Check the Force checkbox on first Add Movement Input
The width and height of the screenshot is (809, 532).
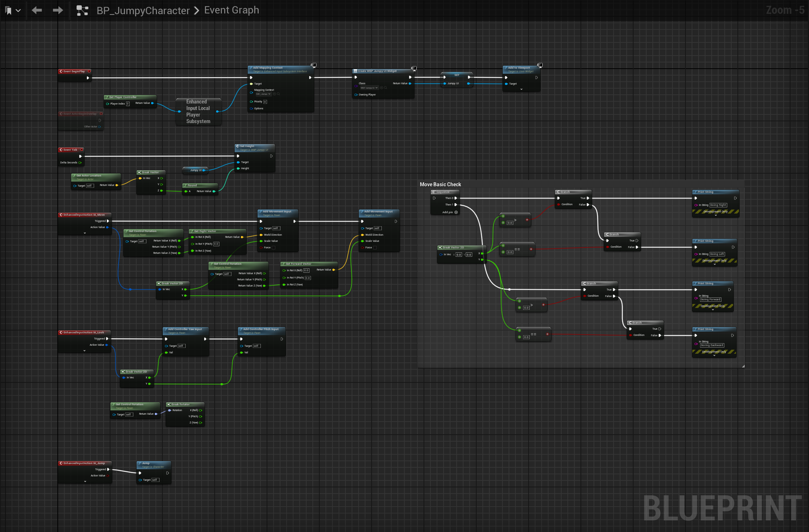[274, 248]
